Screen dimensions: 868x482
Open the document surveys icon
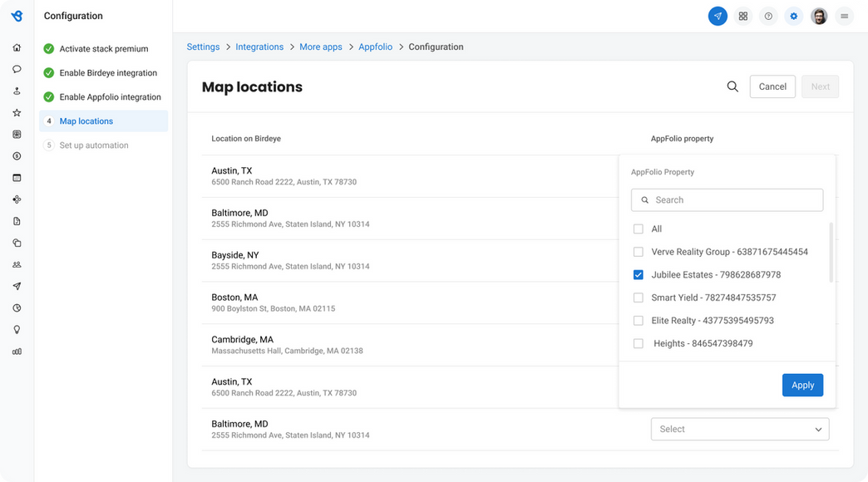[17, 221]
